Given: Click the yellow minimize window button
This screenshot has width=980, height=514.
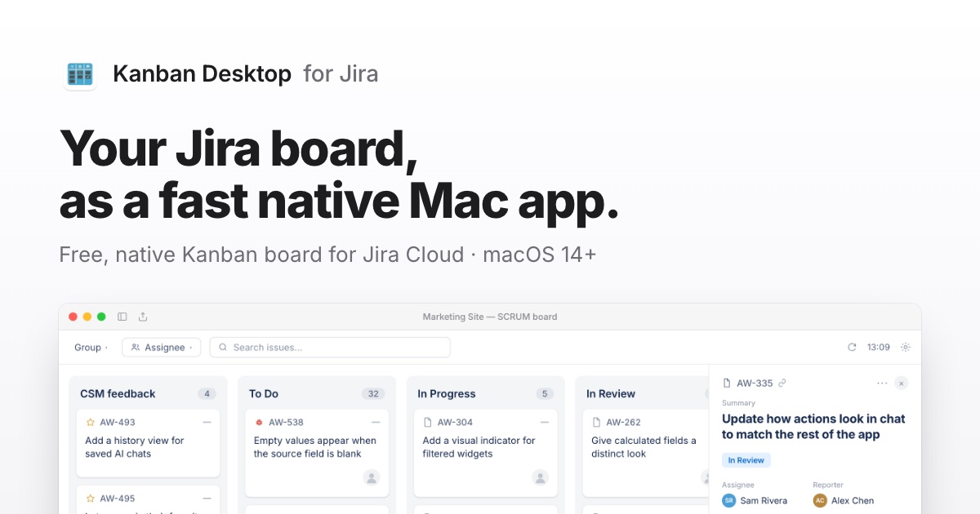Looking at the screenshot, I should [87, 317].
